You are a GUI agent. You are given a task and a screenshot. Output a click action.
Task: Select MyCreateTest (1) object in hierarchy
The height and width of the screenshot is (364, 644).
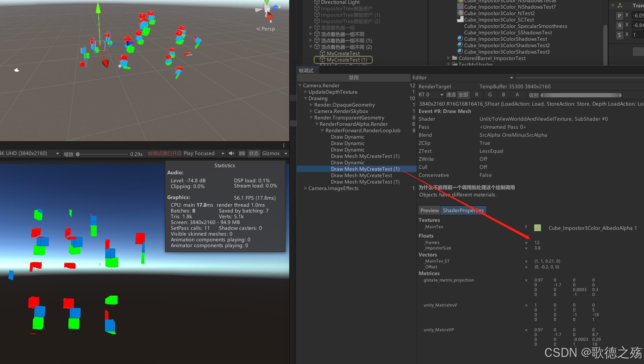347,60
